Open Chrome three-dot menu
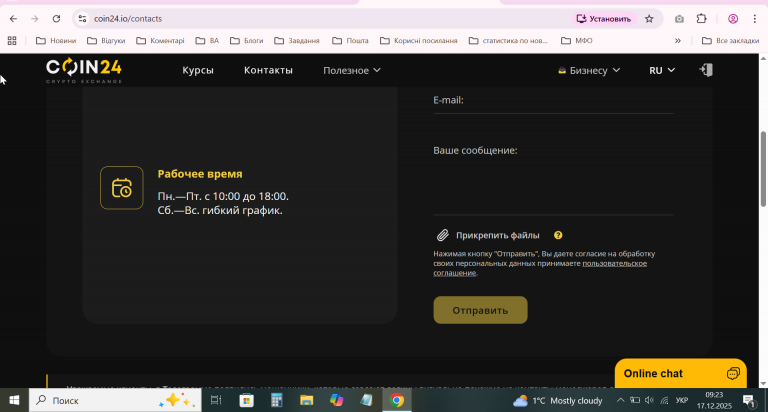 pos(754,19)
